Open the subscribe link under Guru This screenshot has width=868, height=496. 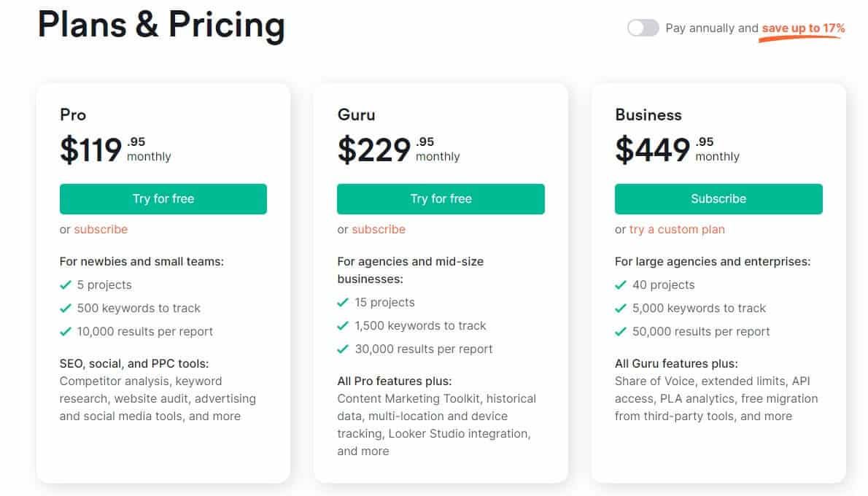[378, 229]
